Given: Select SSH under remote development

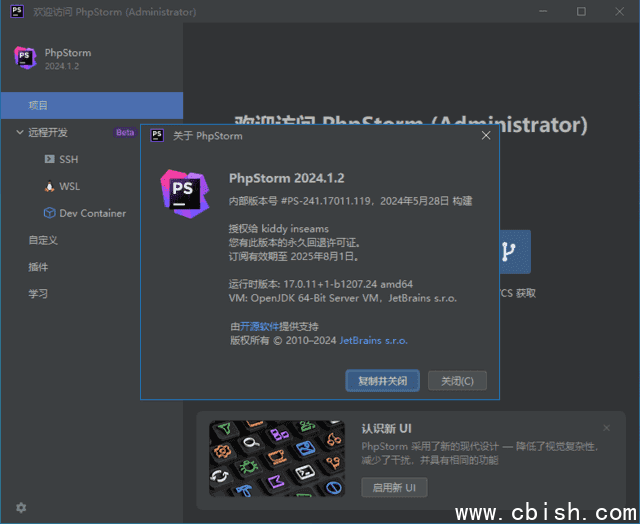Looking at the screenshot, I should [x=69, y=159].
